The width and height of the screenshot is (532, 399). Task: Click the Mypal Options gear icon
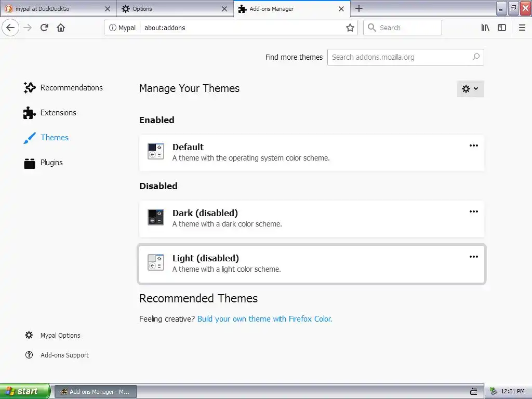(29, 335)
